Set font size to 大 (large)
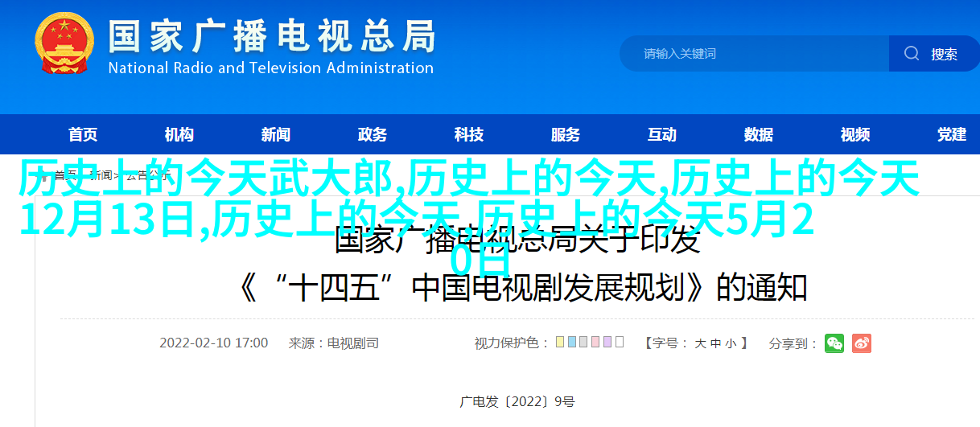This screenshot has width=980, height=427. tap(700, 343)
